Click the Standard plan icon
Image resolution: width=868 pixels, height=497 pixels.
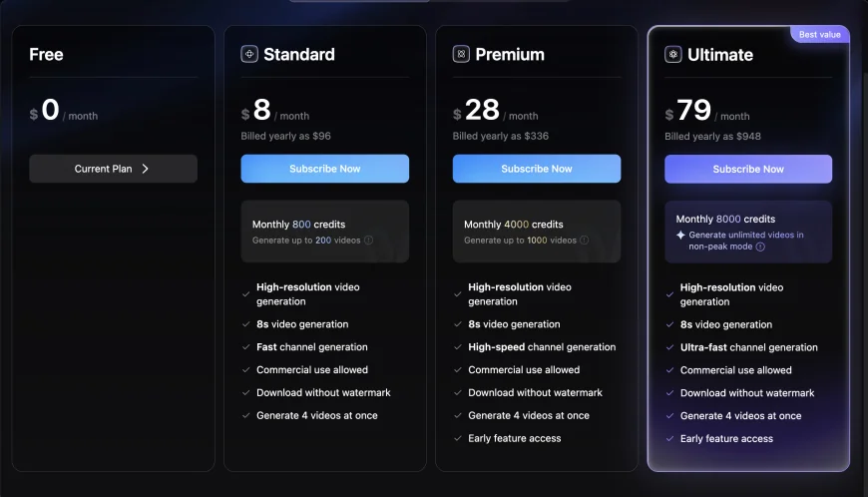click(249, 54)
